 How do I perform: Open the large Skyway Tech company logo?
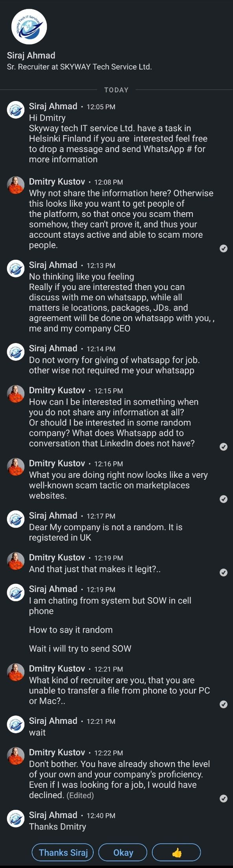[29, 27]
